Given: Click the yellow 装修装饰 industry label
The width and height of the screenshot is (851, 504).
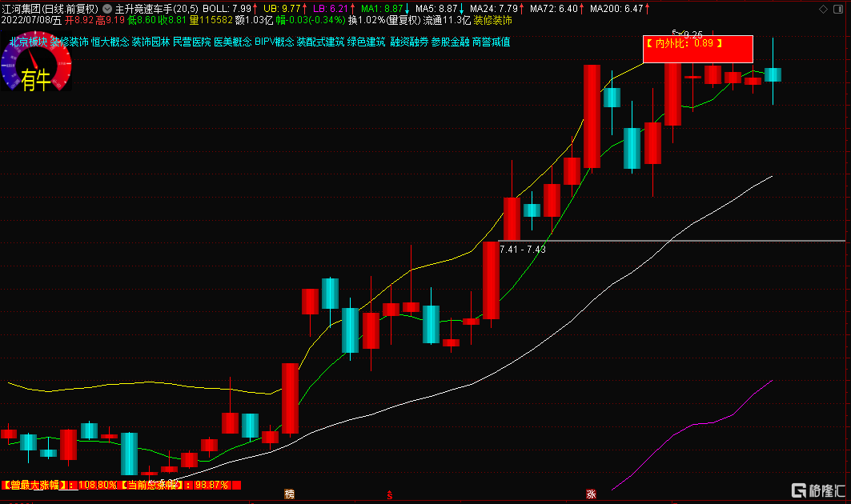Looking at the screenshot, I should tap(493, 20).
